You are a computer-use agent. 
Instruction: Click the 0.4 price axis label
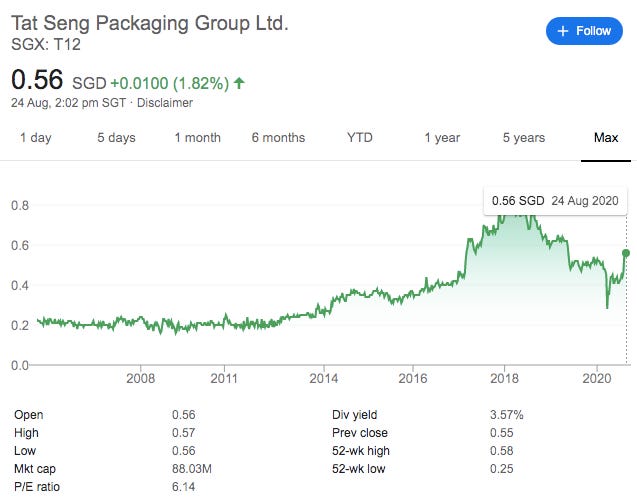click(x=20, y=286)
